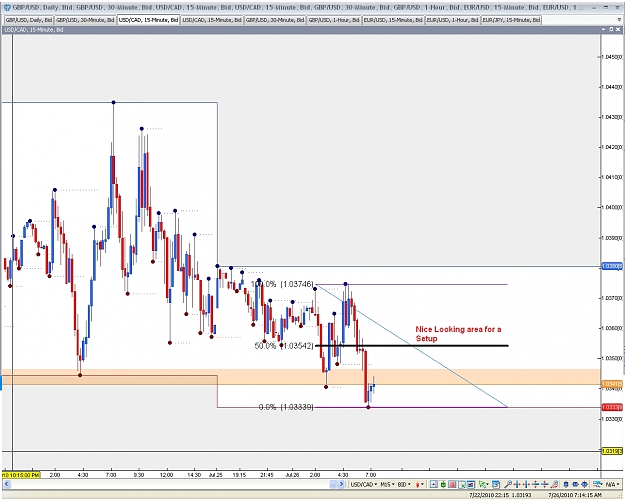The width and height of the screenshot is (625, 501).
Task: Click the 'Jul 26' time axis label
Action: [x=292, y=475]
